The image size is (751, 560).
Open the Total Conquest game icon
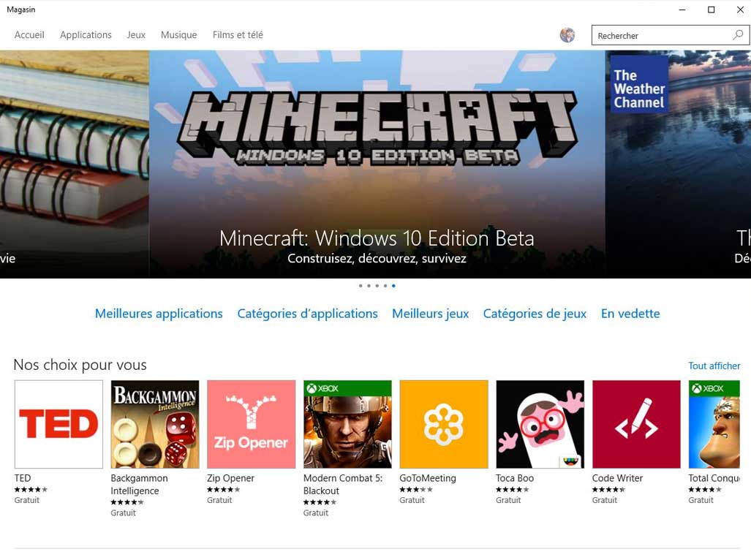coord(714,424)
